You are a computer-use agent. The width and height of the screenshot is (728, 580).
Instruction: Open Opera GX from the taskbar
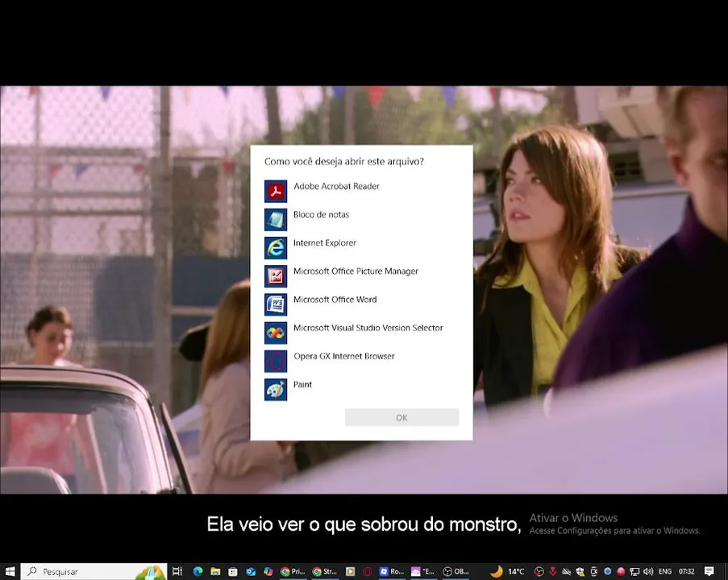368,571
